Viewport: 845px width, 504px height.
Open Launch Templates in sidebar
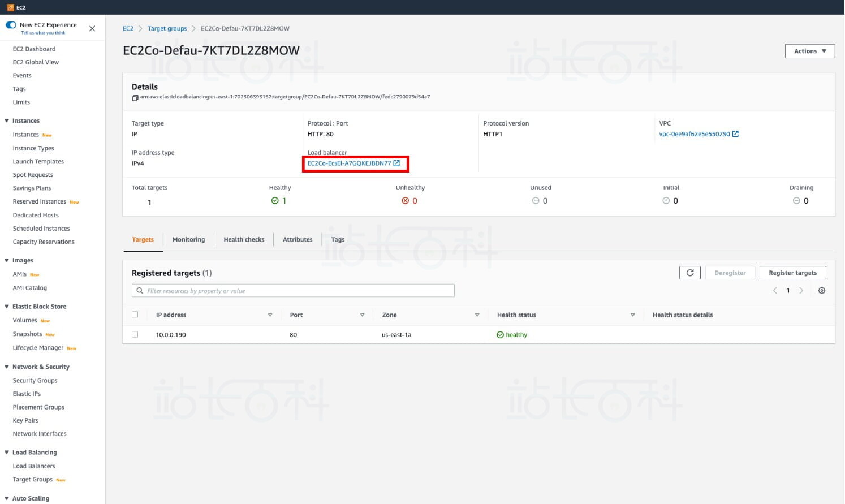(38, 162)
